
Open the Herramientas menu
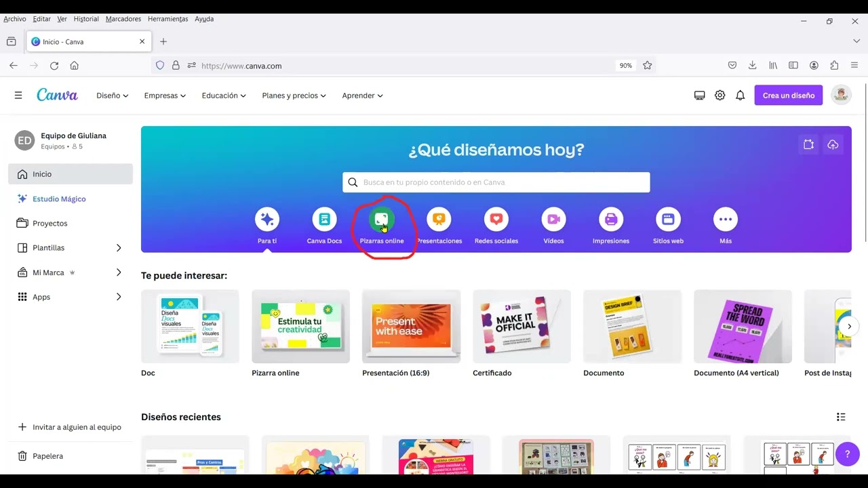[x=167, y=19]
